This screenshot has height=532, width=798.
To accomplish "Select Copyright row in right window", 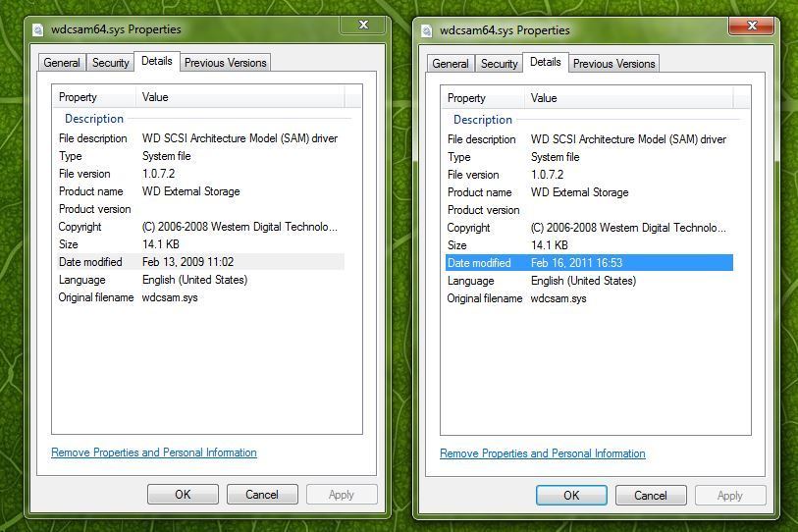I will point(589,228).
